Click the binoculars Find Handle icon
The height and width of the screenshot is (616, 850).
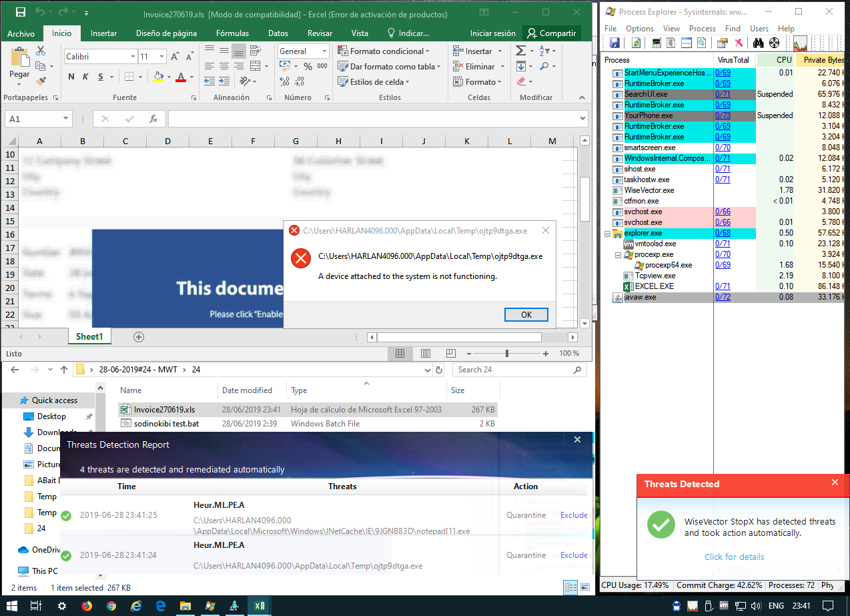(x=758, y=43)
